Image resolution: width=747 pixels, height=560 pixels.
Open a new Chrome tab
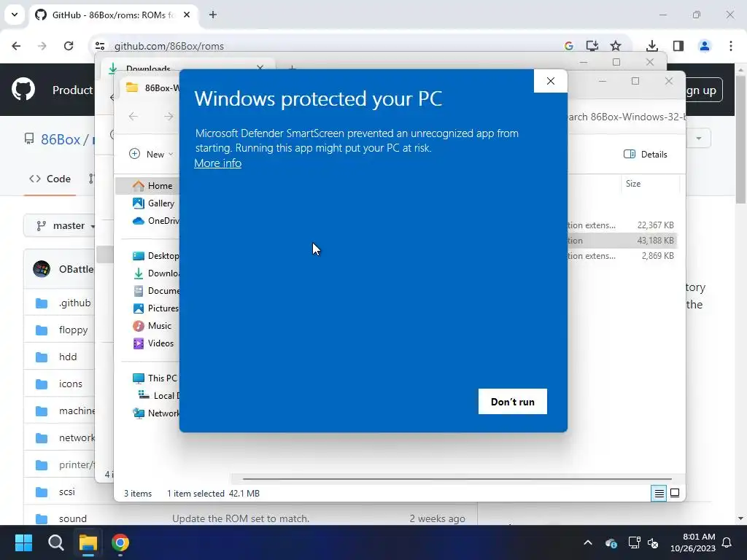point(213,15)
